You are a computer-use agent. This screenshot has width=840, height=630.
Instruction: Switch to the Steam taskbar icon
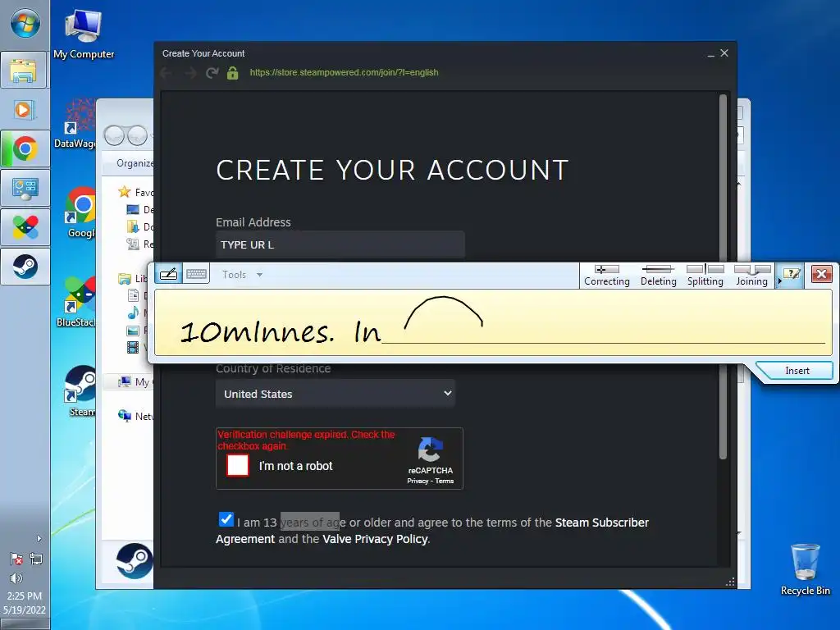pyautogui.click(x=25, y=267)
